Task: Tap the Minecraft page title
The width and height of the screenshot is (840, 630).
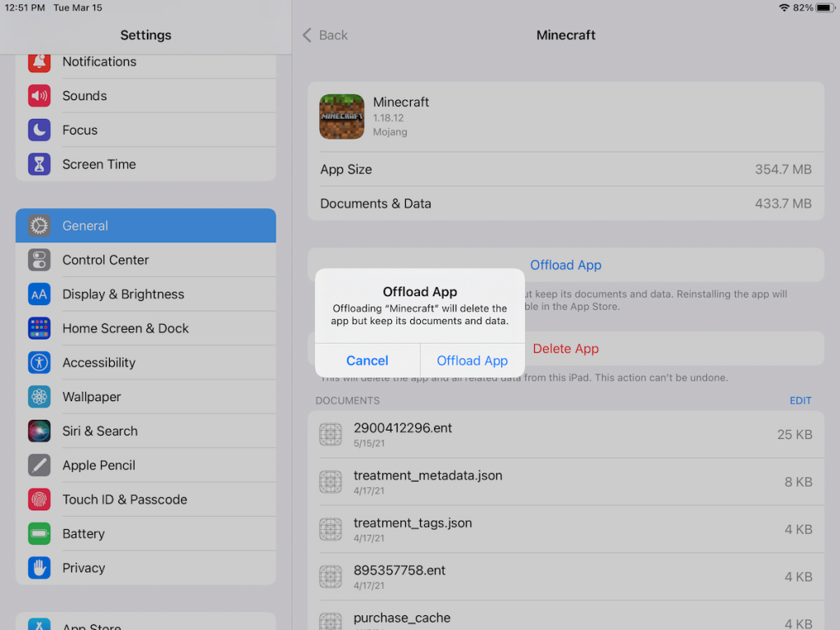Action: (566, 35)
